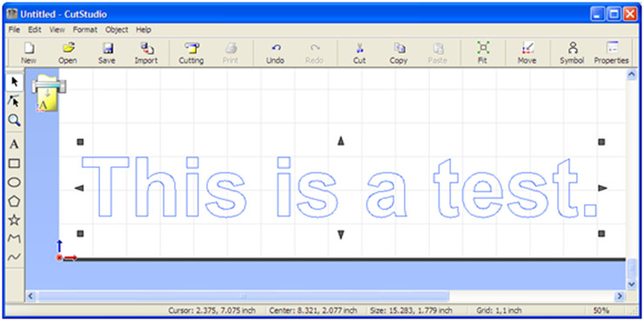Click the Move toolbar icon
Screen dimensions: 644x321
coord(527,52)
